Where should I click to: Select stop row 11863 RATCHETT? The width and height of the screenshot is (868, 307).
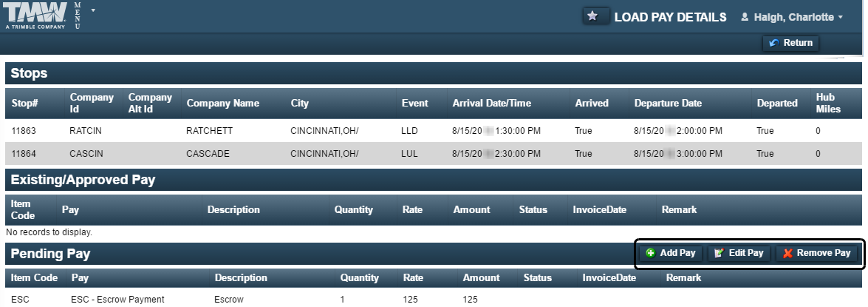click(x=434, y=131)
